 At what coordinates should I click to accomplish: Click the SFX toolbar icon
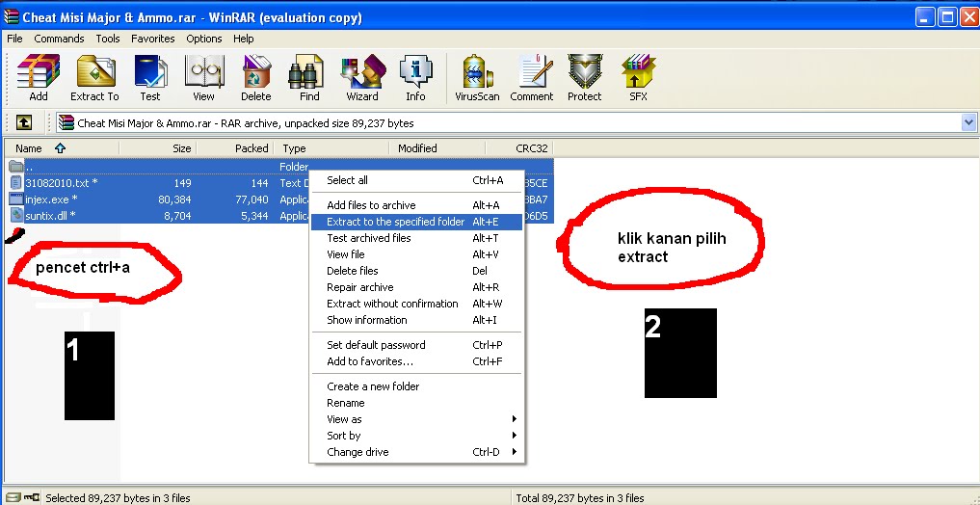(638, 70)
